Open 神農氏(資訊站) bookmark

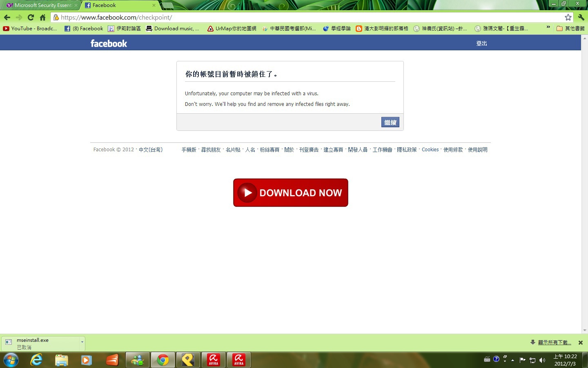(440, 29)
